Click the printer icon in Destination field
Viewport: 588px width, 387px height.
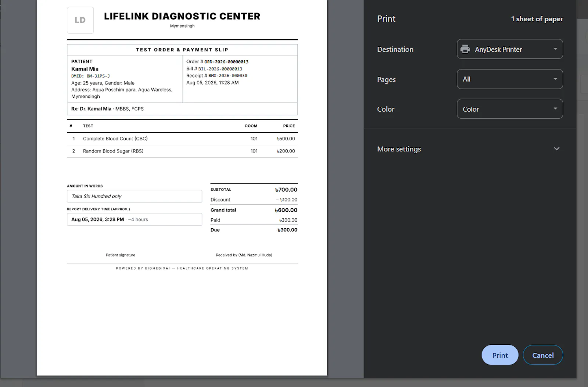point(465,49)
